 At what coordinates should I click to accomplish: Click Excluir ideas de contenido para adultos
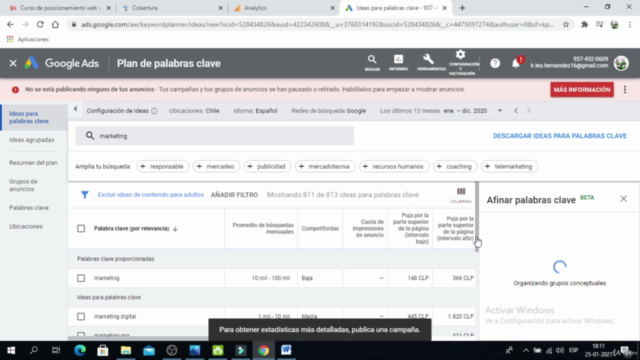coord(151,195)
